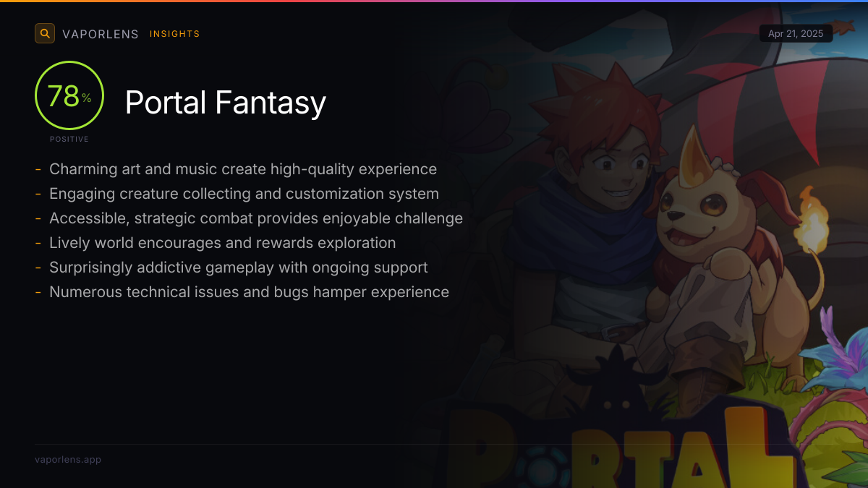Select the INSIGHTS label
The image size is (868, 488).
(174, 34)
